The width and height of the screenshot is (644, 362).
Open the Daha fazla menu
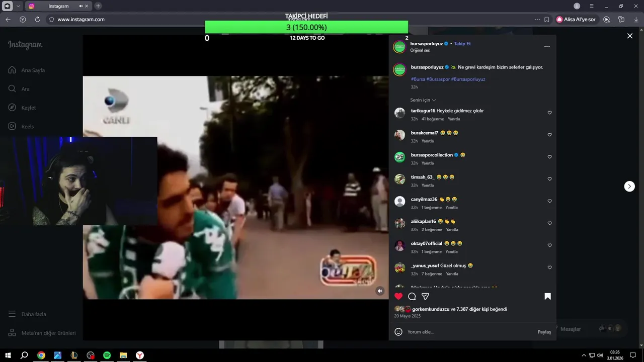point(27,314)
